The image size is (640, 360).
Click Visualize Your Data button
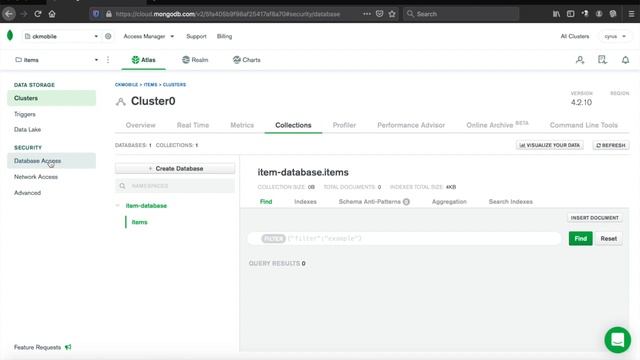pyautogui.click(x=549, y=145)
